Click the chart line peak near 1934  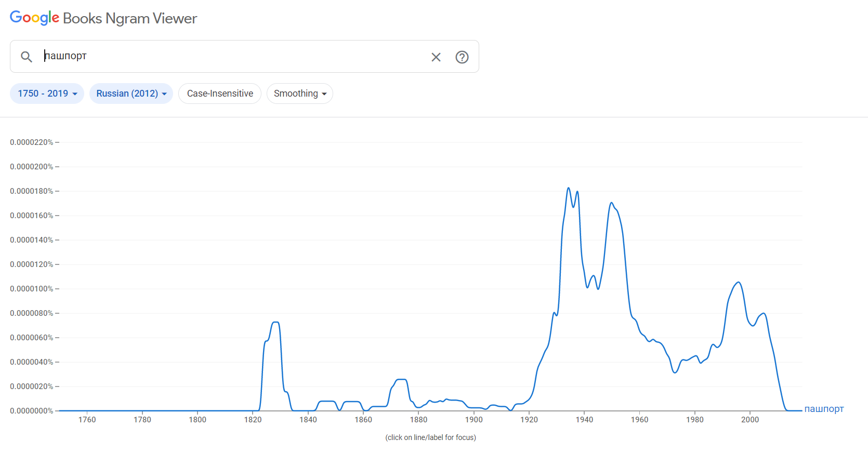pyautogui.click(x=569, y=188)
